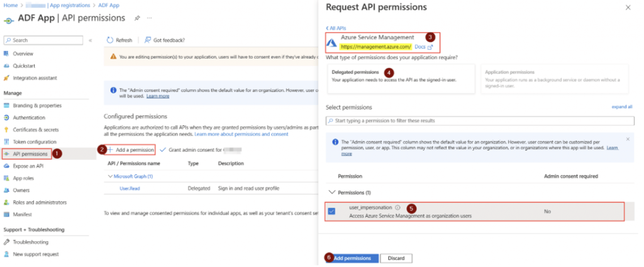Image resolution: width=644 pixels, height=267 pixels.
Task: Open the App roles page
Action: (x=23, y=178)
